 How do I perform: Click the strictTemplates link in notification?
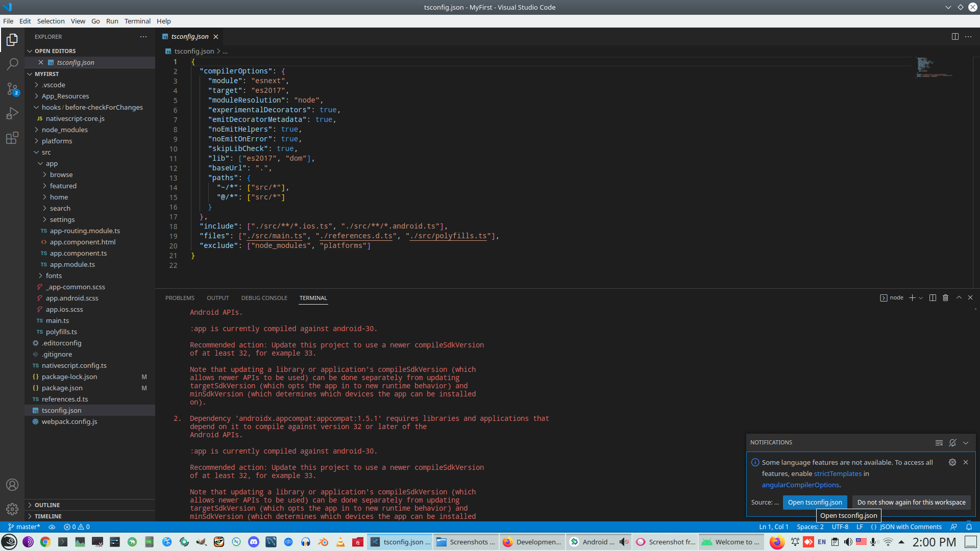click(838, 474)
